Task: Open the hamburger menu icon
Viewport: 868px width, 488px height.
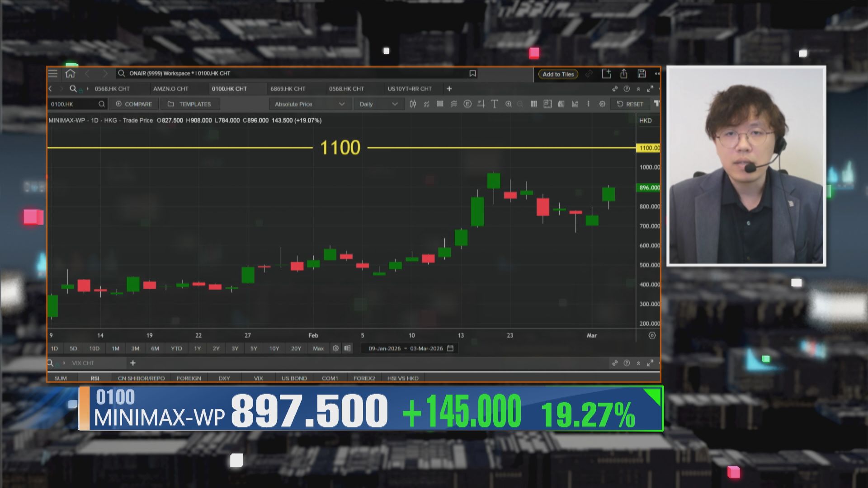Action: pos(53,74)
